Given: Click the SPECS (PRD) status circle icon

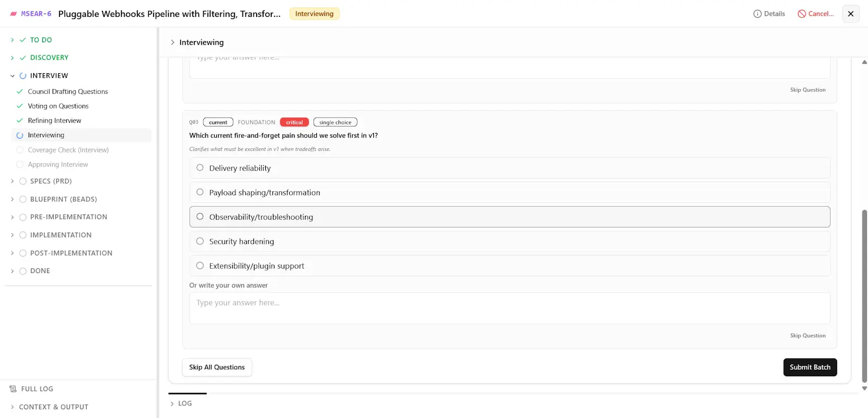Looking at the screenshot, I should point(23,181).
